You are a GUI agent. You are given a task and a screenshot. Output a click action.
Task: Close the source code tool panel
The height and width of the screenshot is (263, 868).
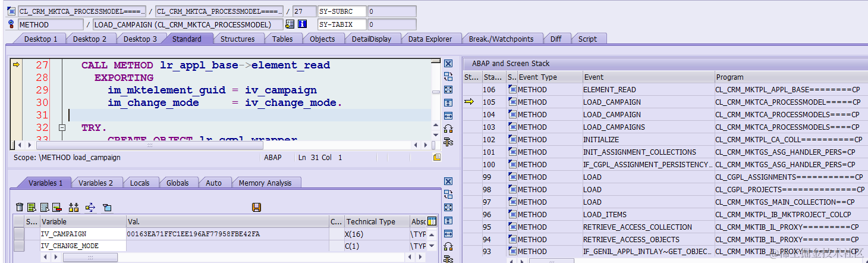click(x=448, y=63)
